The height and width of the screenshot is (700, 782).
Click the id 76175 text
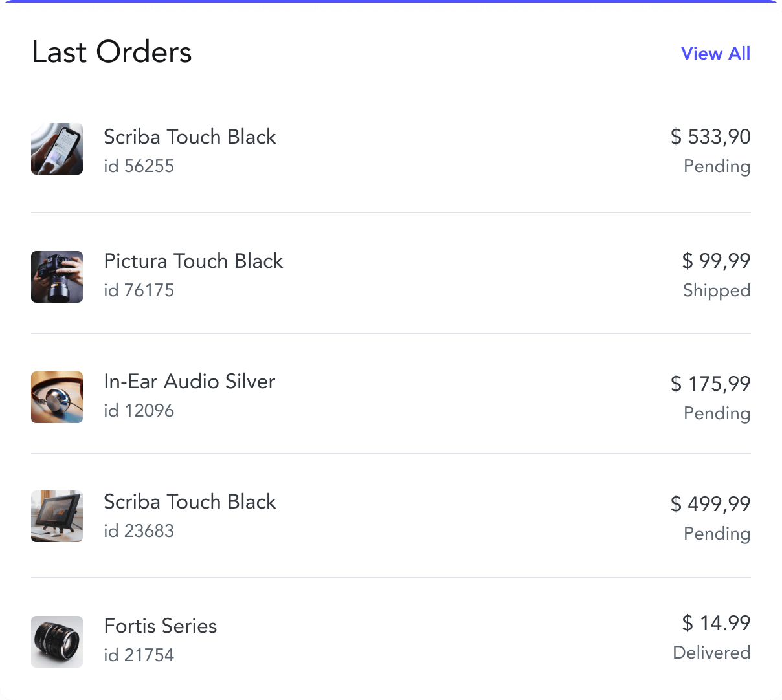point(139,290)
